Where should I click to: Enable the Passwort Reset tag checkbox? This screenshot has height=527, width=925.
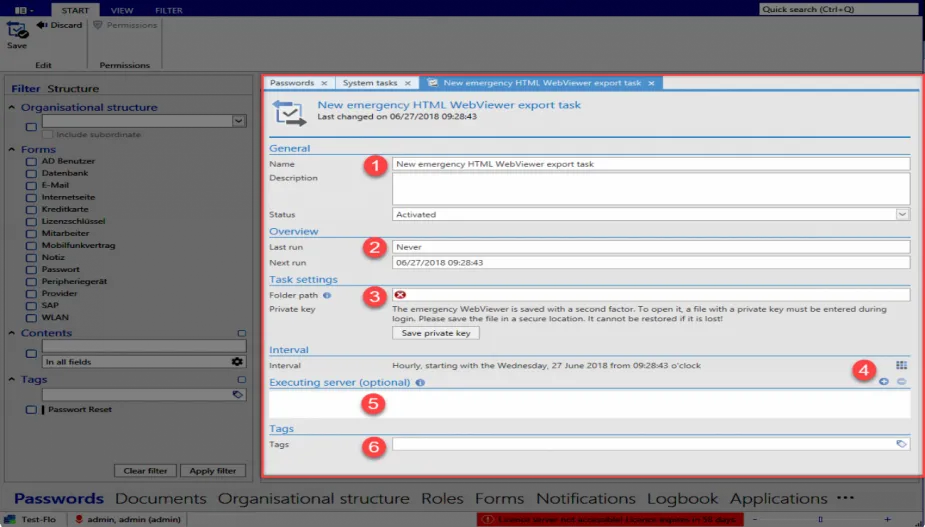[x=31, y=410]
